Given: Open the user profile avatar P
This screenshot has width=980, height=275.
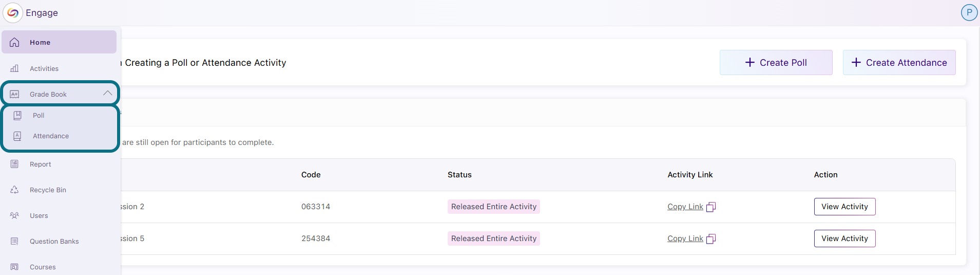Looking at the screenshot, I should (969, 12).
